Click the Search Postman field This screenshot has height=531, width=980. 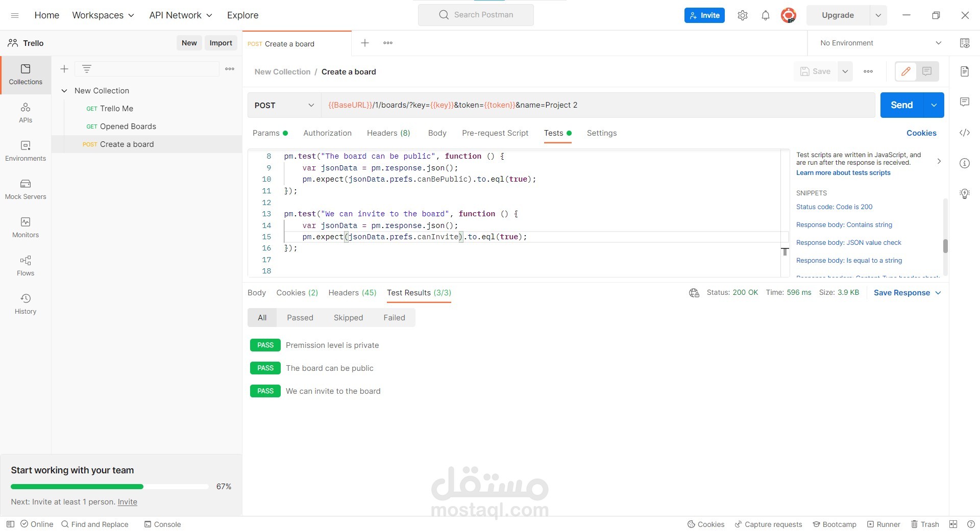pos(476,15)
